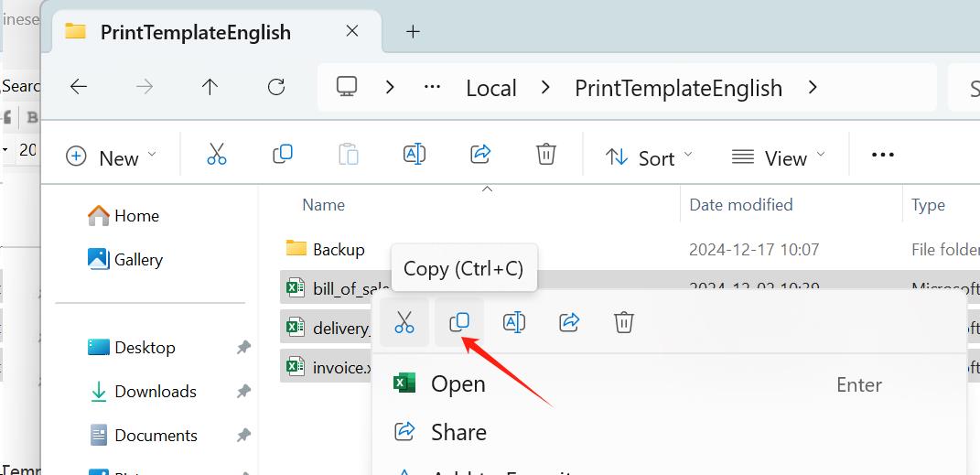Click Copy icon in context menu

tap(459, 322)
